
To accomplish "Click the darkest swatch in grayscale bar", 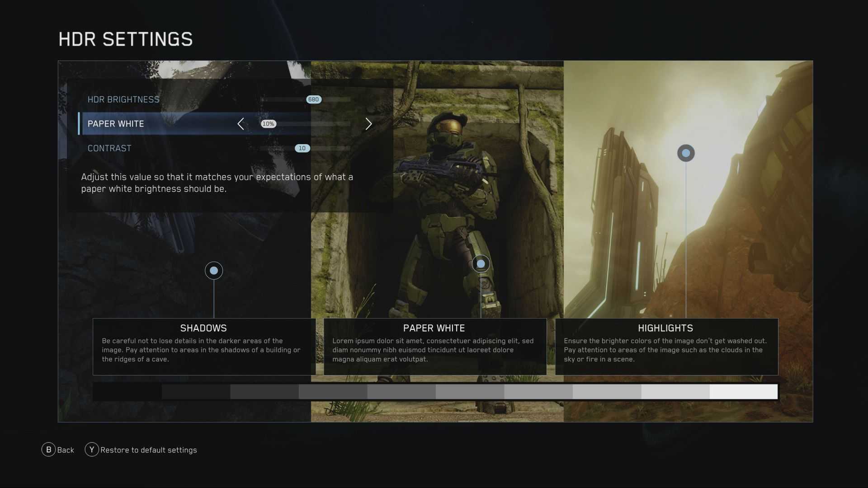I will [x=127, y=392].
